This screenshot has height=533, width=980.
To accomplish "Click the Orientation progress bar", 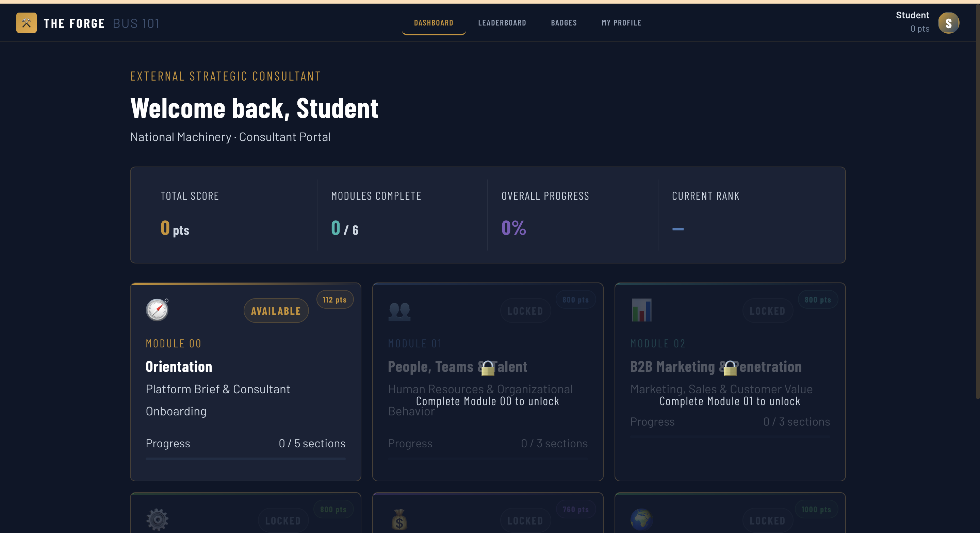I will 245,459.
